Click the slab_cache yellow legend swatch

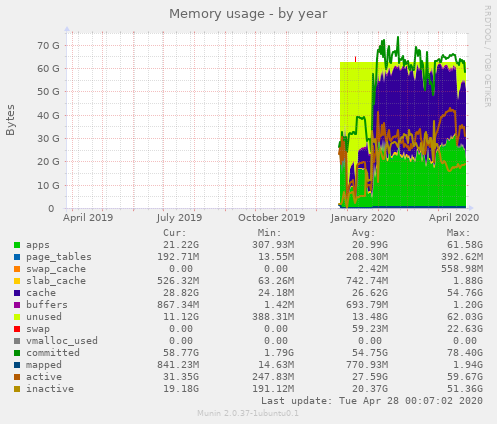coord(17,281)
